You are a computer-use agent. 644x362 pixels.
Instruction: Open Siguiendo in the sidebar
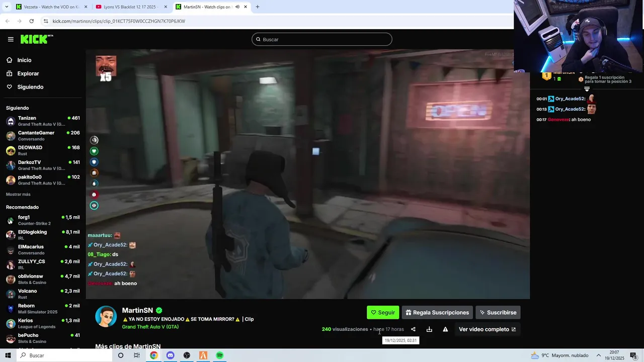pos(30,87)
